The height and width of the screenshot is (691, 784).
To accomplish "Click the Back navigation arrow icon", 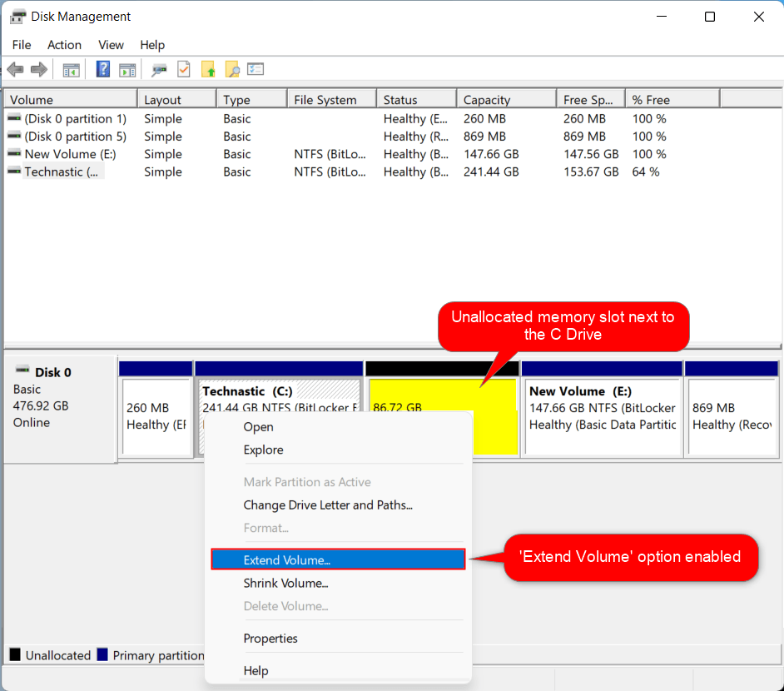I will [15, 69].
